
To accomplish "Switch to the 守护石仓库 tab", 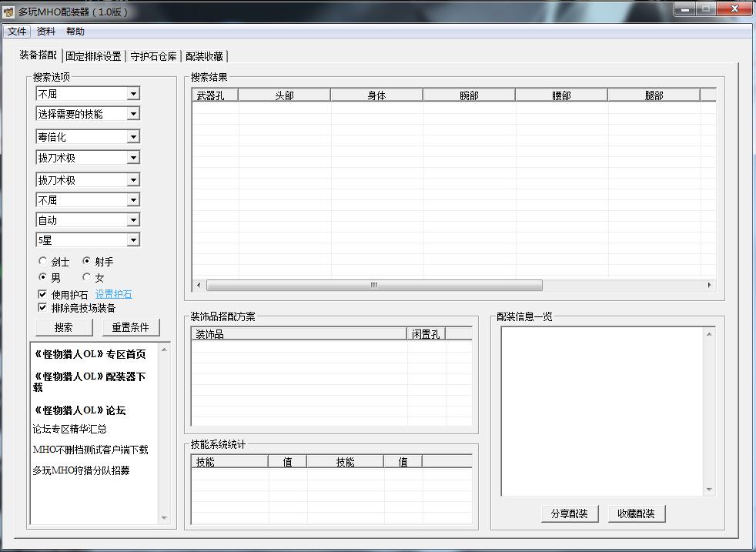I will (152, 55).
